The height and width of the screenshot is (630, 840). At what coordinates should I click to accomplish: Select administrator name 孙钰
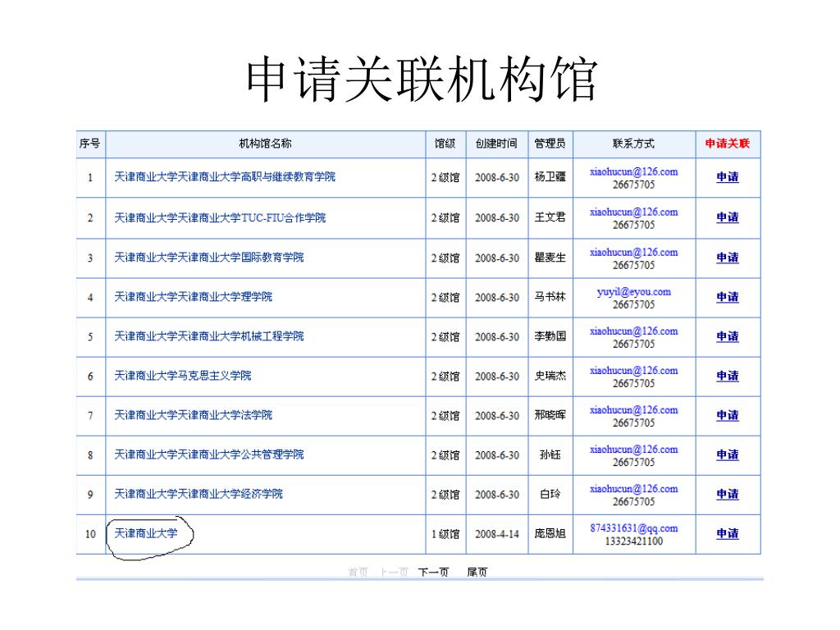pos(550,454)
